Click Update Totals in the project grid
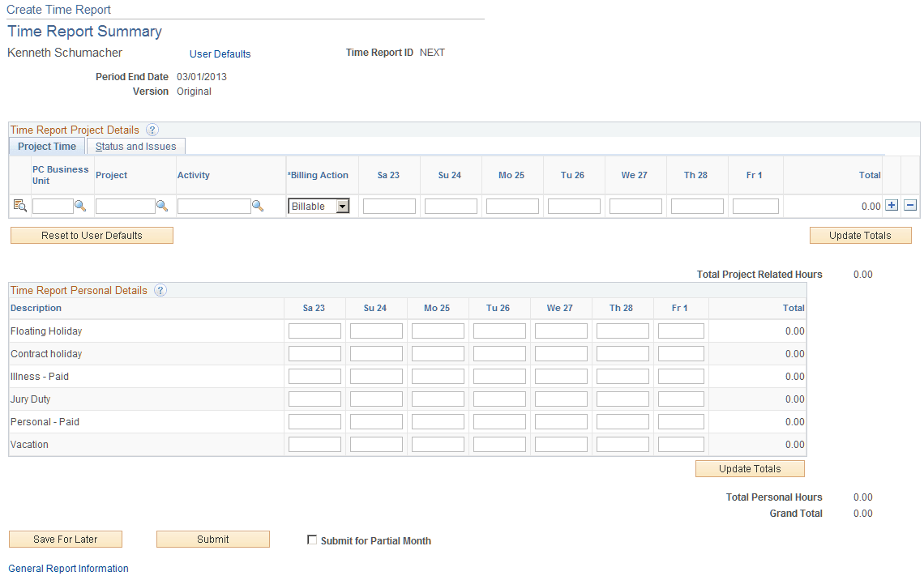Image resolution: width=924 pixels, height=576 pixels. point(860,235)
